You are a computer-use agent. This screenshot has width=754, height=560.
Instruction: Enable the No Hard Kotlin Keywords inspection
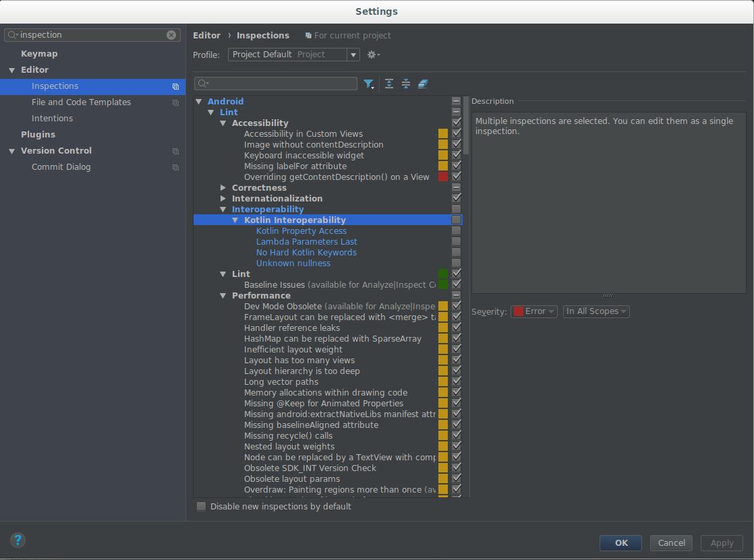[457, 252]
